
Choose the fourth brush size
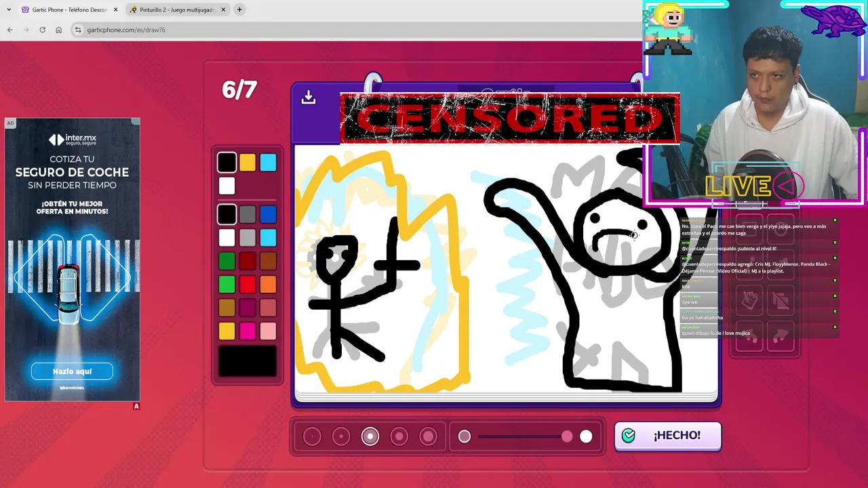[399, 436]
